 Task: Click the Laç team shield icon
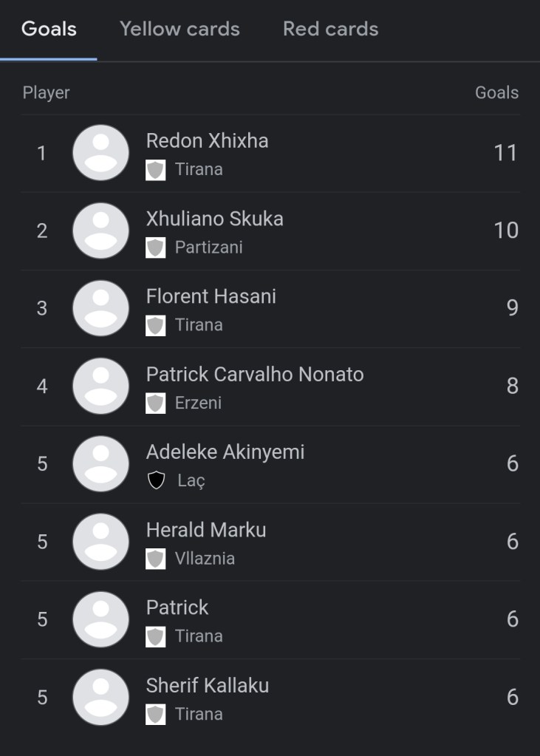click(156, 480)
